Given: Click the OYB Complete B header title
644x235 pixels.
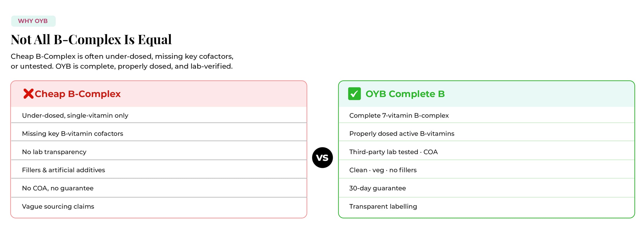Looking at the screenshot, I should coord(405,94).
